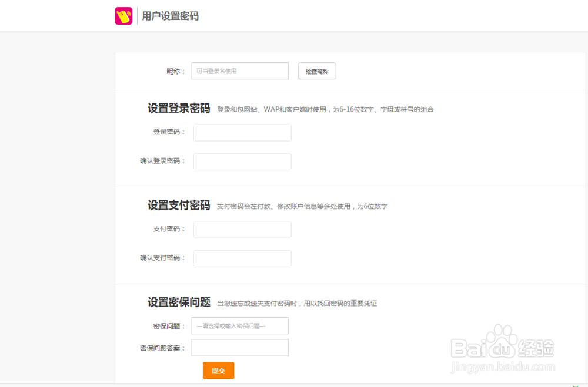This screenshot has height=387, width=588.
Task: Click the 昵称 nickname input field
Action: tap(239, 70)
